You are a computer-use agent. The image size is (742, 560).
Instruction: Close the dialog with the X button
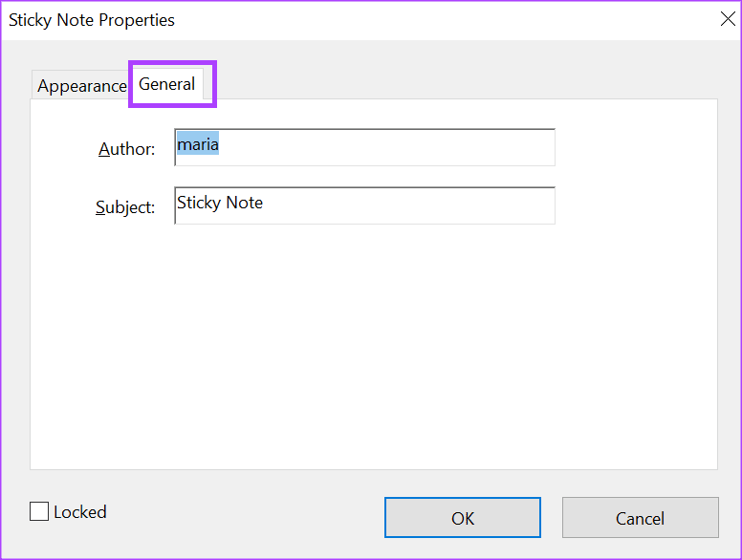pyautogui.click(x=727, y=19)
